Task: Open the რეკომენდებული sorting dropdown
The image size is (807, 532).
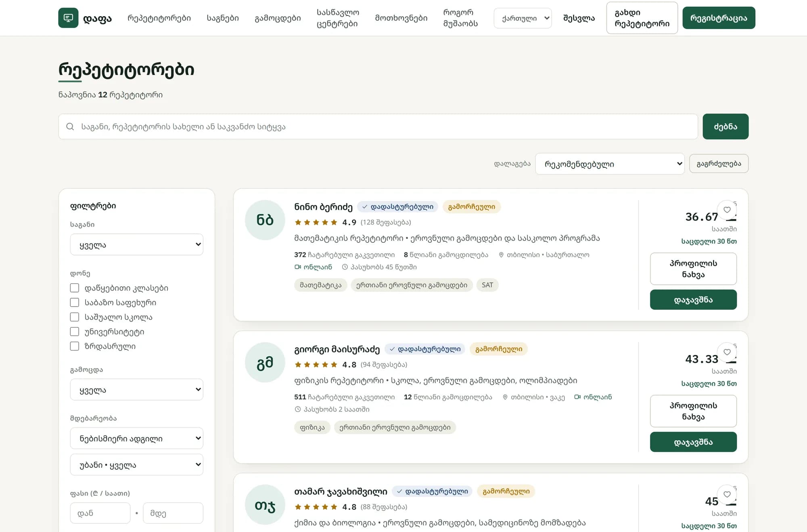Action: pos(610,164)
